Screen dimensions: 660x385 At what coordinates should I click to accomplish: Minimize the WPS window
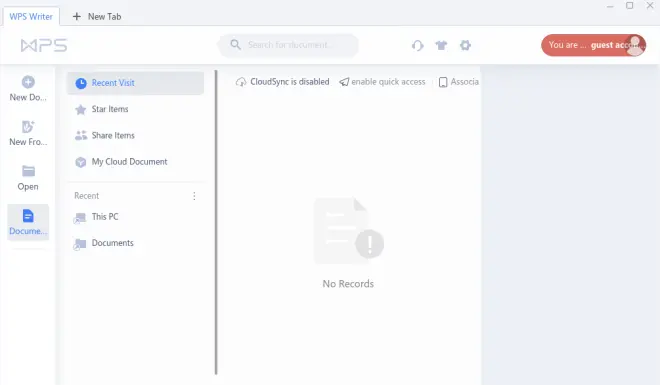click(x=610, y=6)
